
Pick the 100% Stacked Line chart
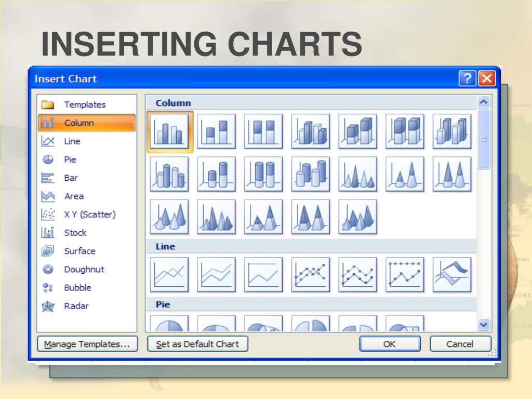point(263,274)
